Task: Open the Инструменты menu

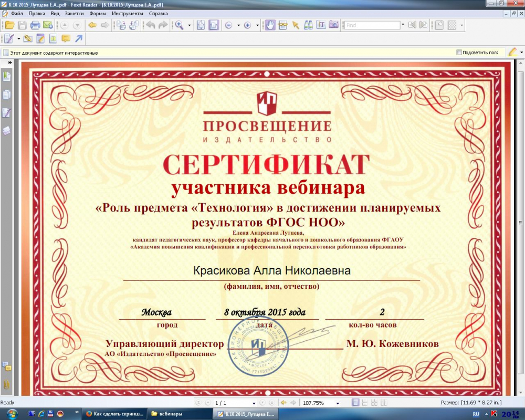Action: 128,14
